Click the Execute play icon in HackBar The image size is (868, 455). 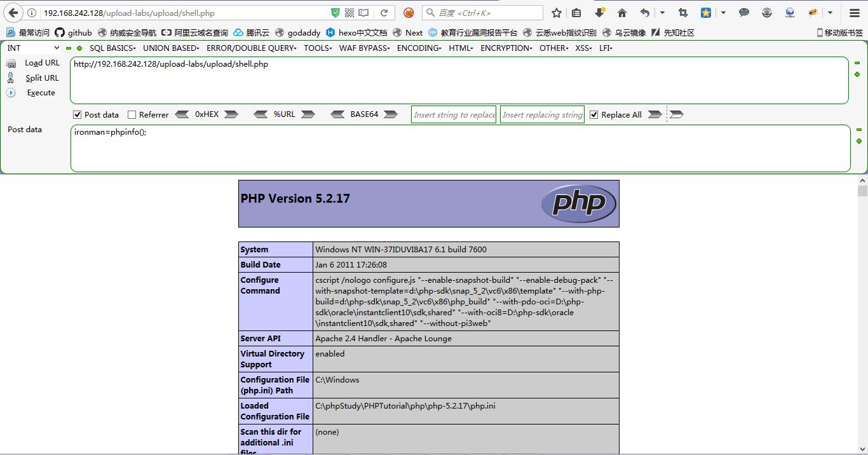(x=11, y=93)
